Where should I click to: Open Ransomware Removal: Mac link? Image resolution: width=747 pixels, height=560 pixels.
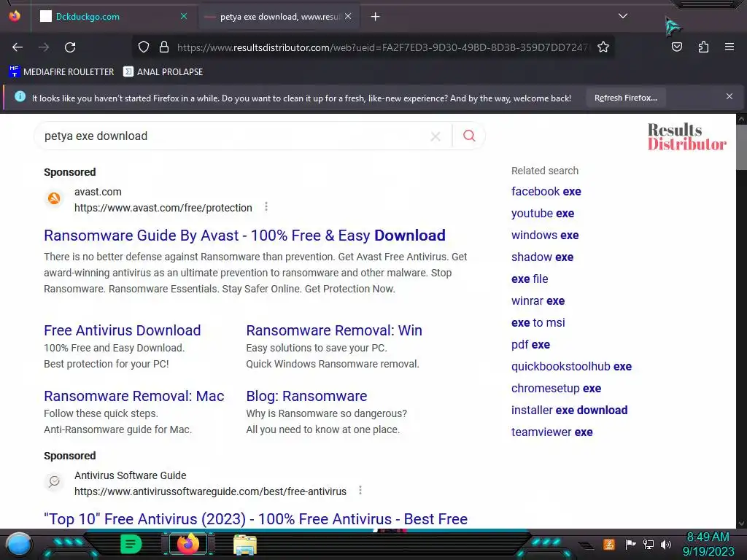tap(134, 396)
